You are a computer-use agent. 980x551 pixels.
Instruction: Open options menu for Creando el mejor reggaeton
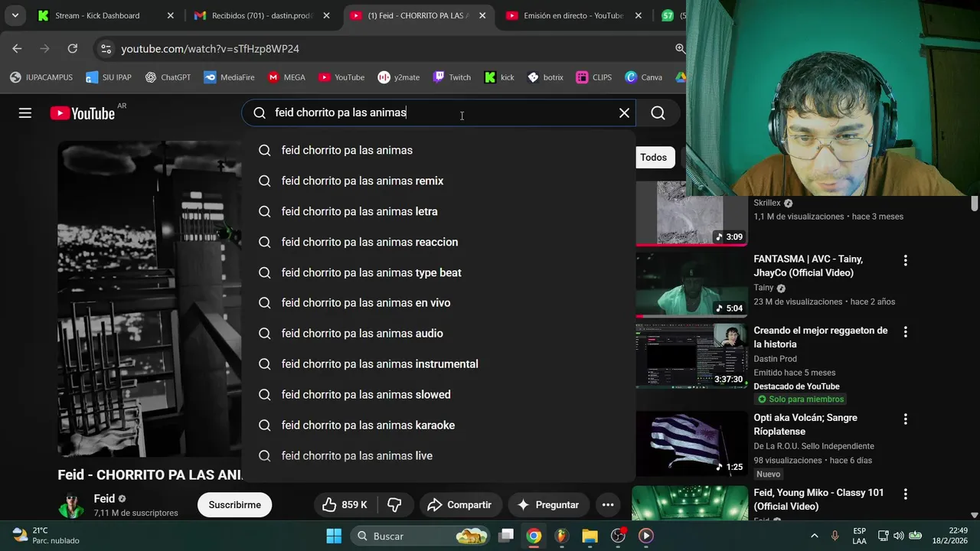905,332
